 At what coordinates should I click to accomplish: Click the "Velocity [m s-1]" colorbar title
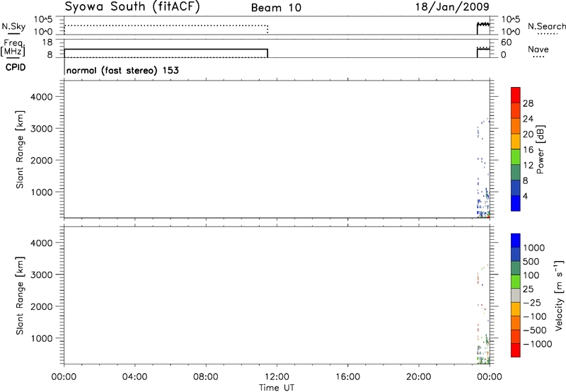tap(559, 295)
